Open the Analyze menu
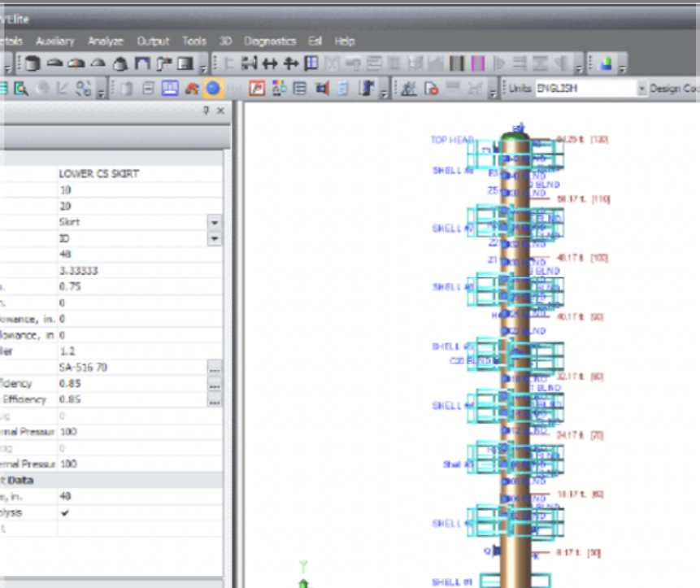The width and height of the screenshot is (700, 588). 105,41
